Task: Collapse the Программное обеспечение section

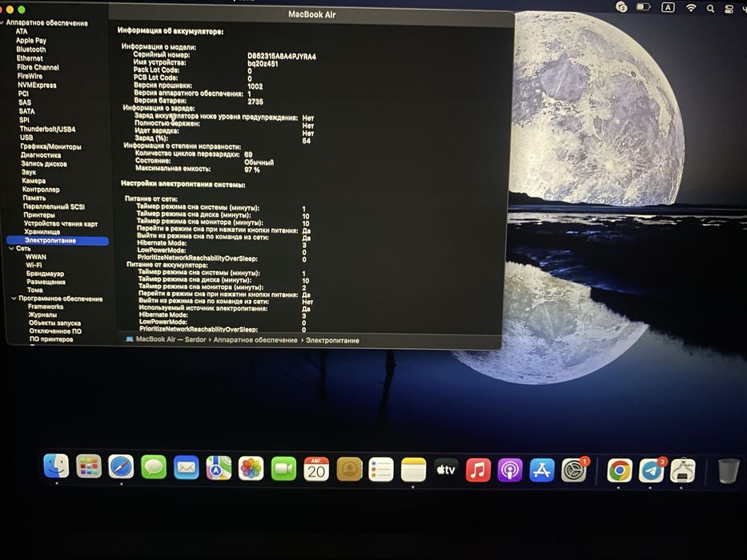Action: coord(14,298)
